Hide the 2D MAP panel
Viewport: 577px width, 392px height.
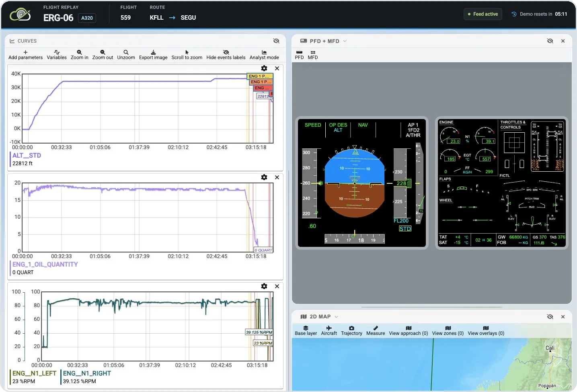550,317
